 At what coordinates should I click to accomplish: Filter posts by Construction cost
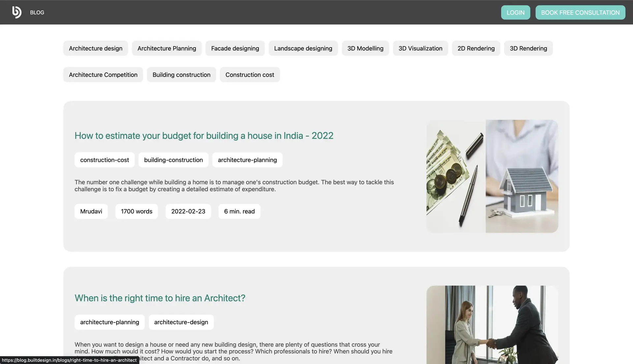click(250, 75)
